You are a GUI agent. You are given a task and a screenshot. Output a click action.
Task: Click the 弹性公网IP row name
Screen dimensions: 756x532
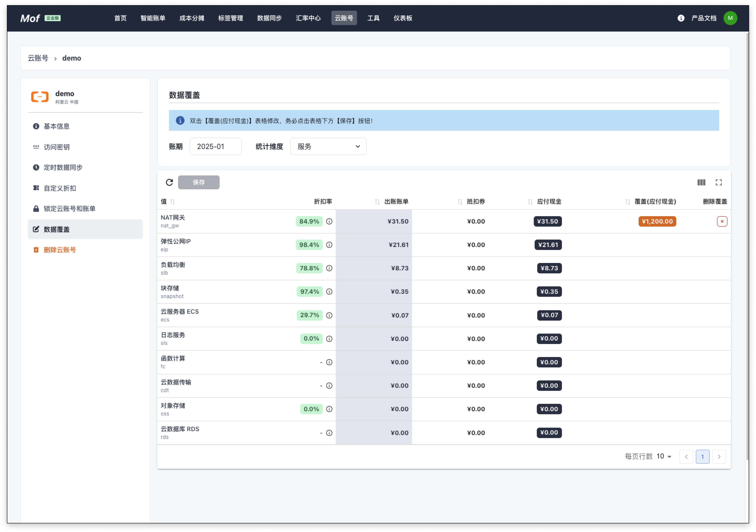[x=175, y=241]
